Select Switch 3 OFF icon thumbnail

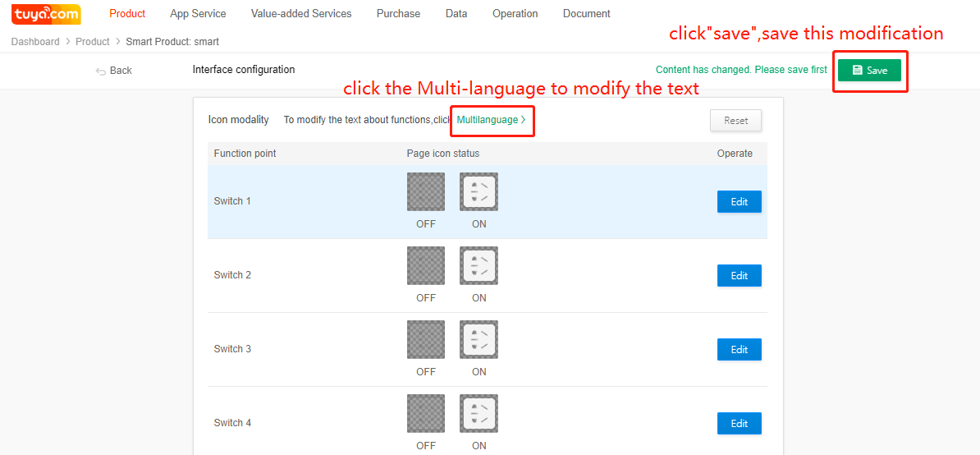(x=426, y=339)
